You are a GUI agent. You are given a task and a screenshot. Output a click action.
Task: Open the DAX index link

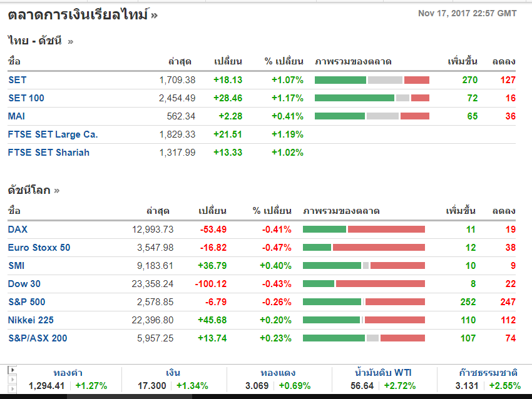pyautogui.click(x=18, y=229)
